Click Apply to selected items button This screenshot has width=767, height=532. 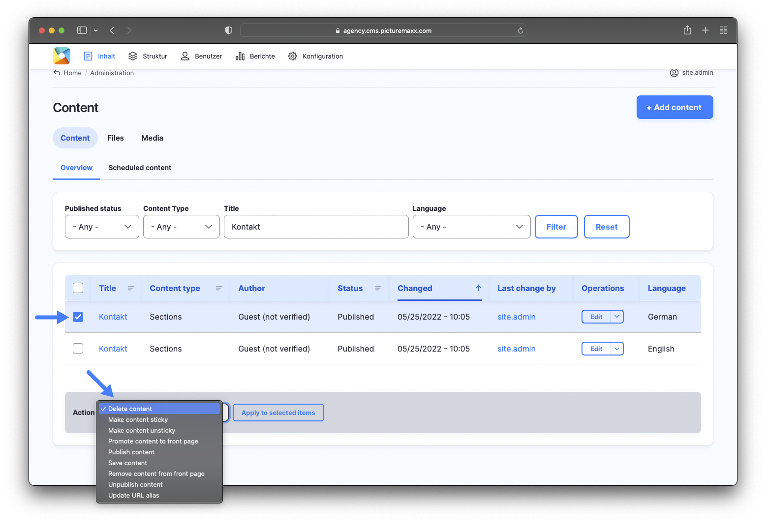pos(278,413)
